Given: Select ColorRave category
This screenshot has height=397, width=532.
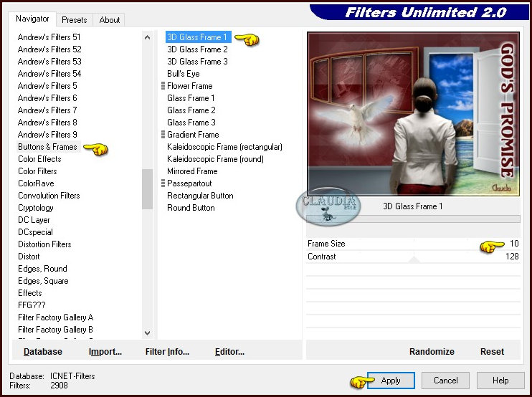Looking at the screenshot, I should click(x=36, y=183).
